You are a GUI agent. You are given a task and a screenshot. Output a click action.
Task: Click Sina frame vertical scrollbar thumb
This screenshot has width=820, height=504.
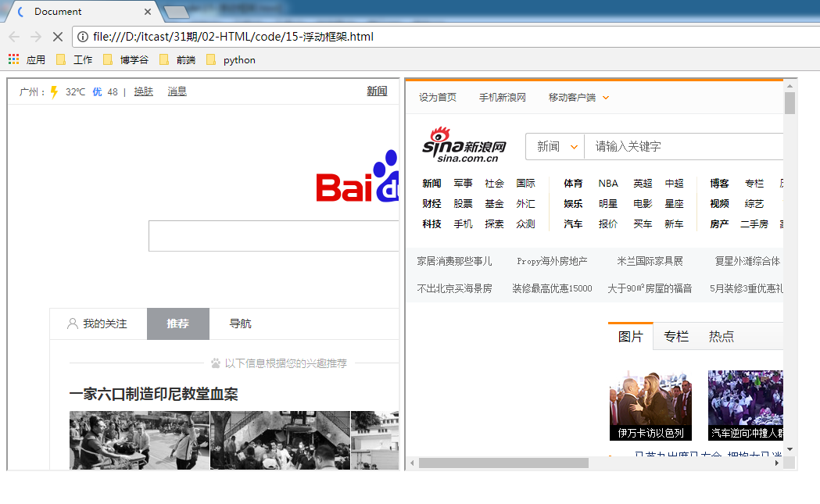pos(790,103)
